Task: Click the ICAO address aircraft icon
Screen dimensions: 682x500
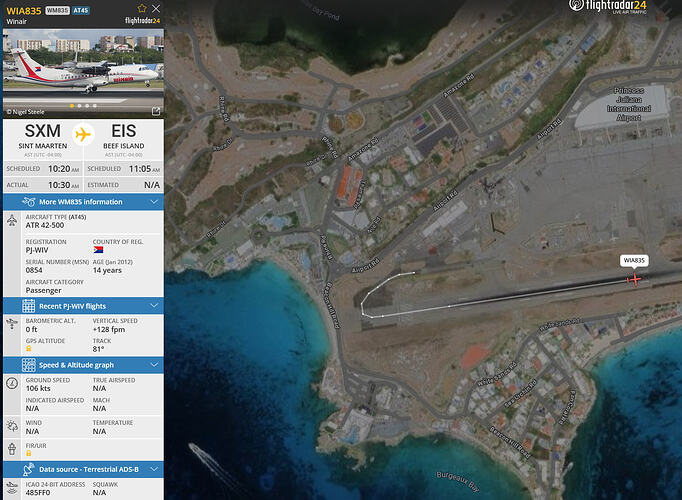Action: point(12,488)
